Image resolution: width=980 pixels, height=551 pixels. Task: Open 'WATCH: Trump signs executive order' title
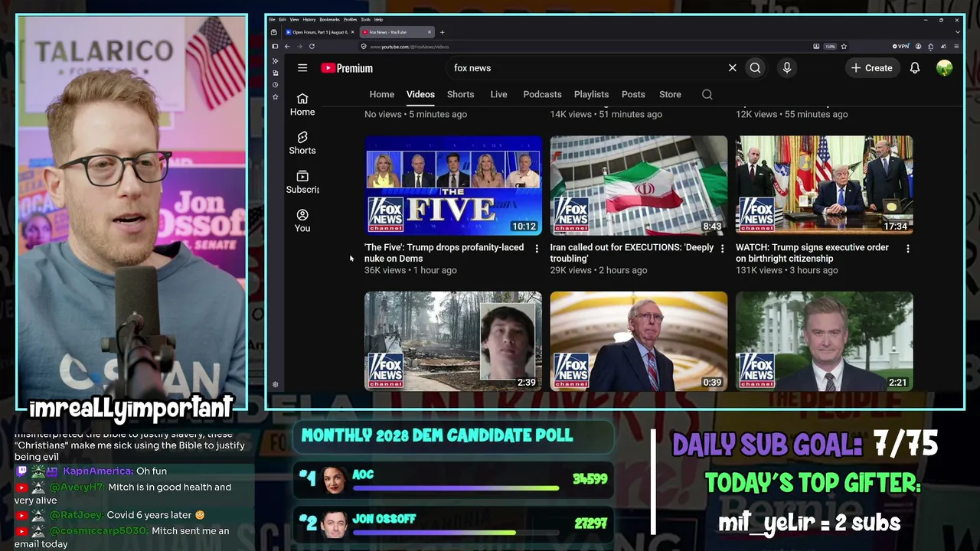point(812,253)
